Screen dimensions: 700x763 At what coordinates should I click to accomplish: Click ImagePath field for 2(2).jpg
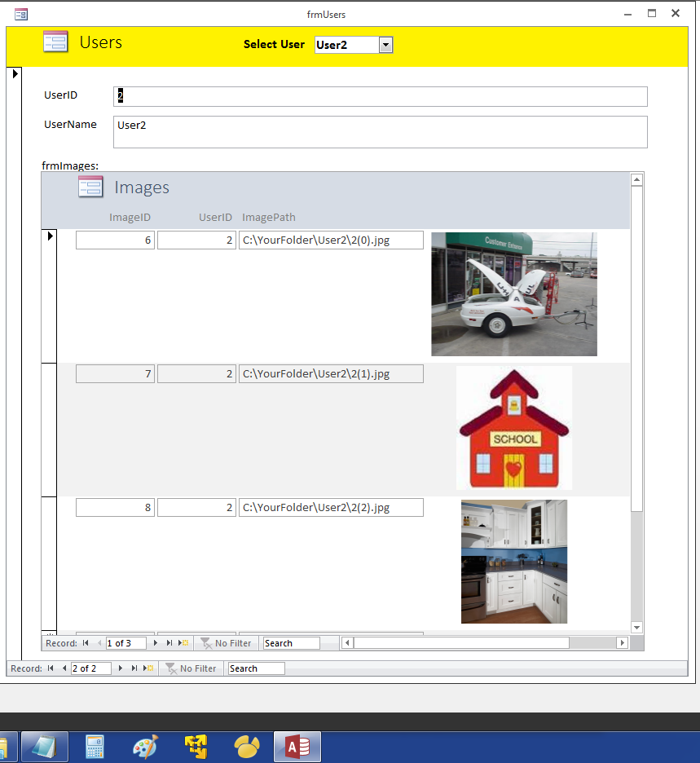(x=331, y=508)
